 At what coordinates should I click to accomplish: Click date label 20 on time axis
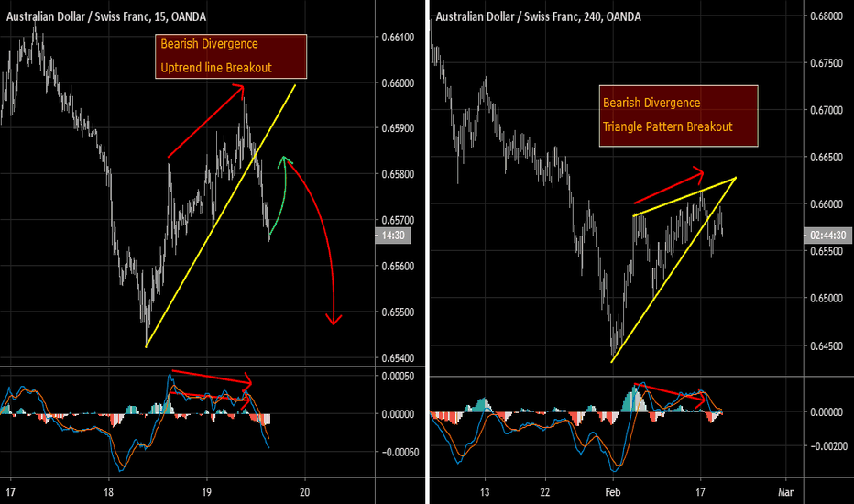(x=304, y=492)
